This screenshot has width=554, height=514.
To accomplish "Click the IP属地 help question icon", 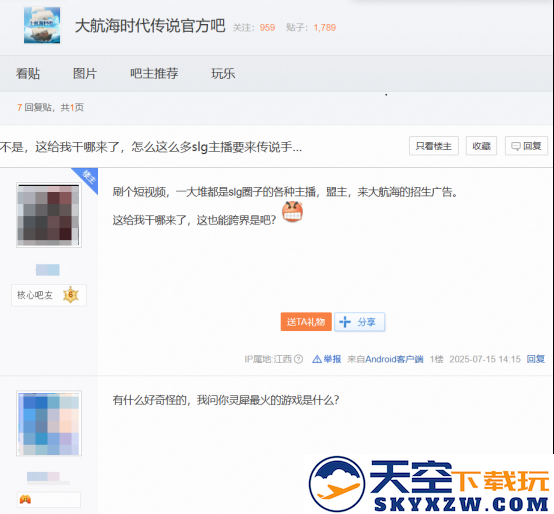I will 299,359.
